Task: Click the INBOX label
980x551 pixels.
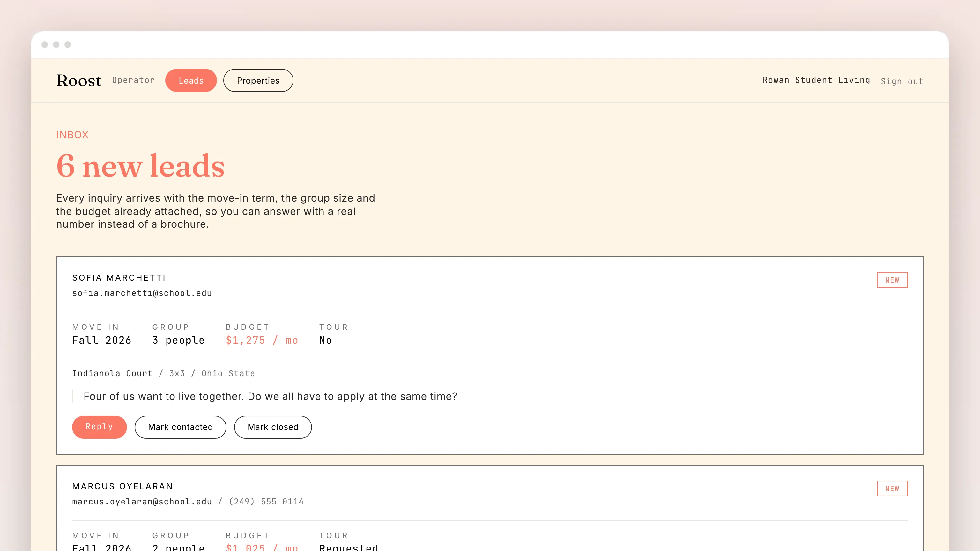Action: coord(72,135)
